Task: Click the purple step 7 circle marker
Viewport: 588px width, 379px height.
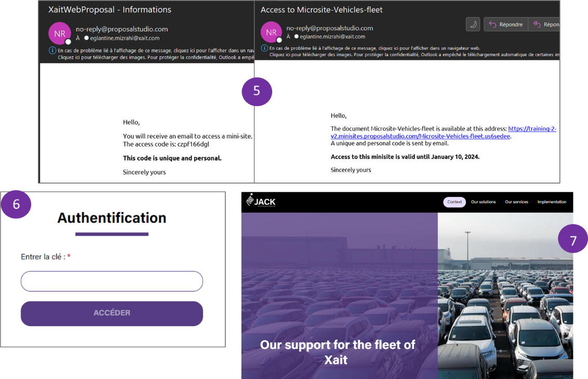Action: tap(573, 241)
